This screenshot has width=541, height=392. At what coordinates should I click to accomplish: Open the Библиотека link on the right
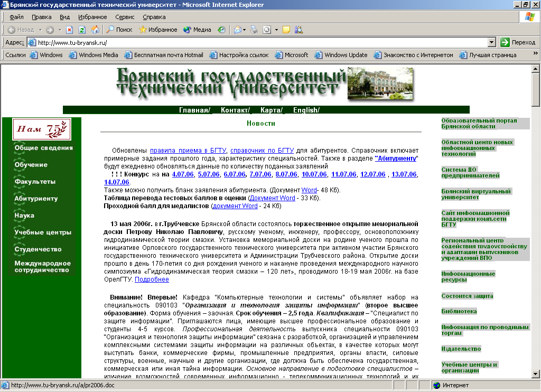[459, 311]
